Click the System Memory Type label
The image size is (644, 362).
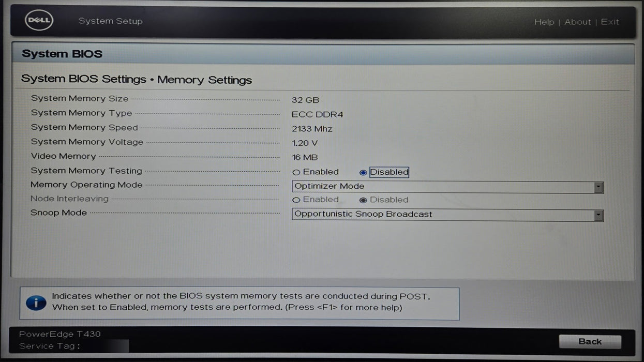81,113
